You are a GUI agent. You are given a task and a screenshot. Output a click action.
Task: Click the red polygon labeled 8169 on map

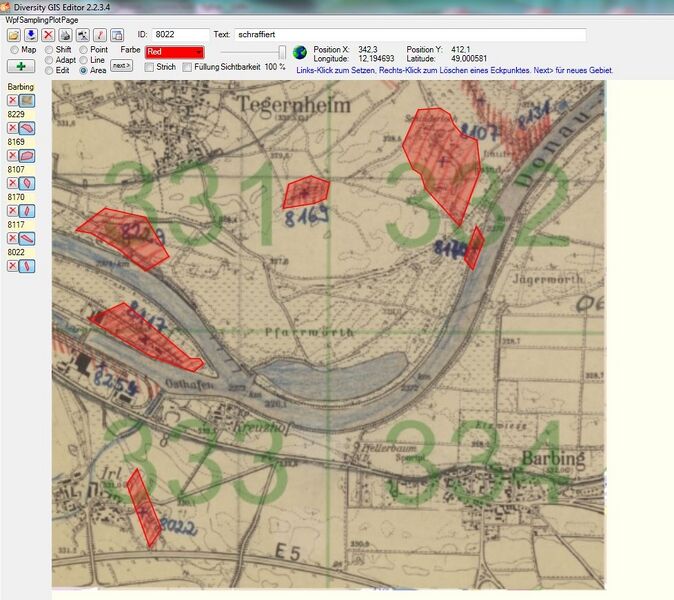pos(306,192)
